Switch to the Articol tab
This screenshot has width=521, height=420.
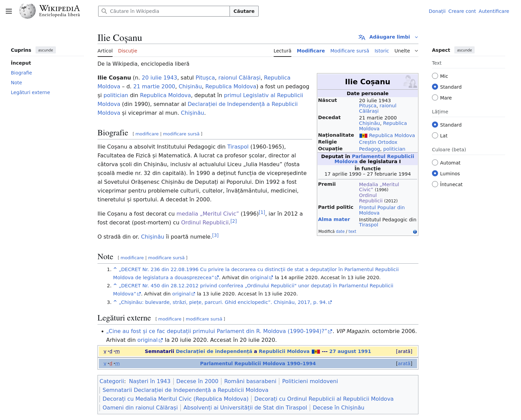[105, 51]
